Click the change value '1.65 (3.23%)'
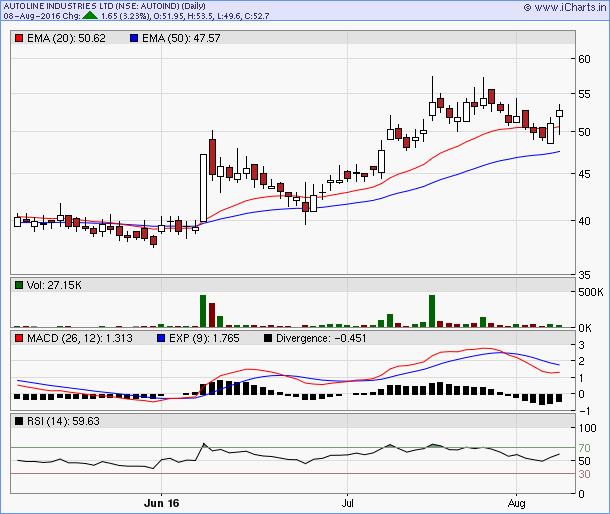Image resolution: width=610 pixels, height=514 pixels. click(125, 16)
